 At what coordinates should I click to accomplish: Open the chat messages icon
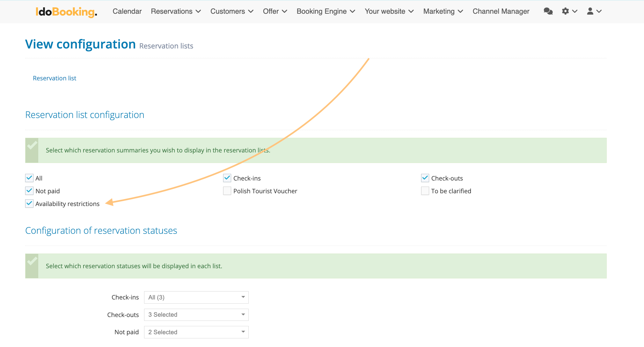(x=548, y=11)
